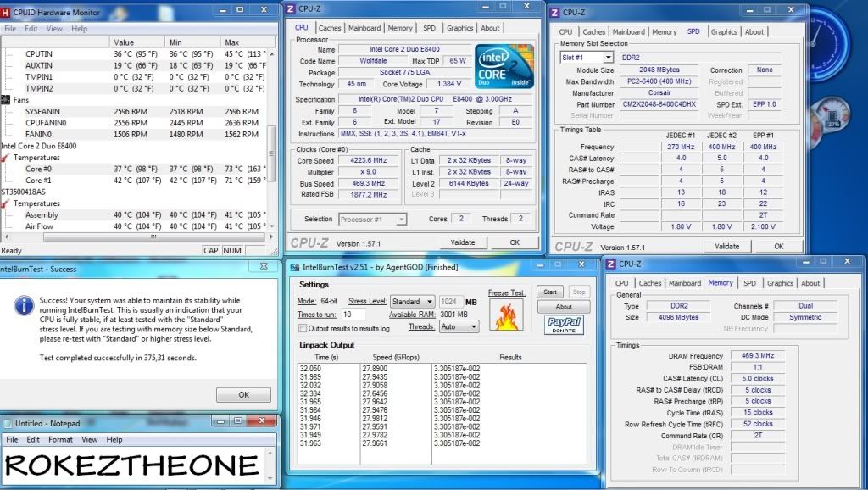
Task: Switch to Caches tab in the CPU-Z CPU window
Action: (330, 28)
